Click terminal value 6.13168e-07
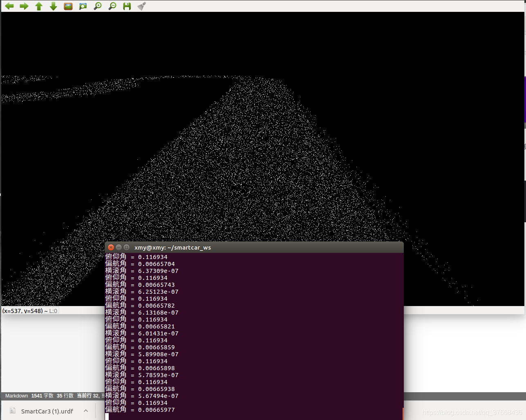 (158, 313)
